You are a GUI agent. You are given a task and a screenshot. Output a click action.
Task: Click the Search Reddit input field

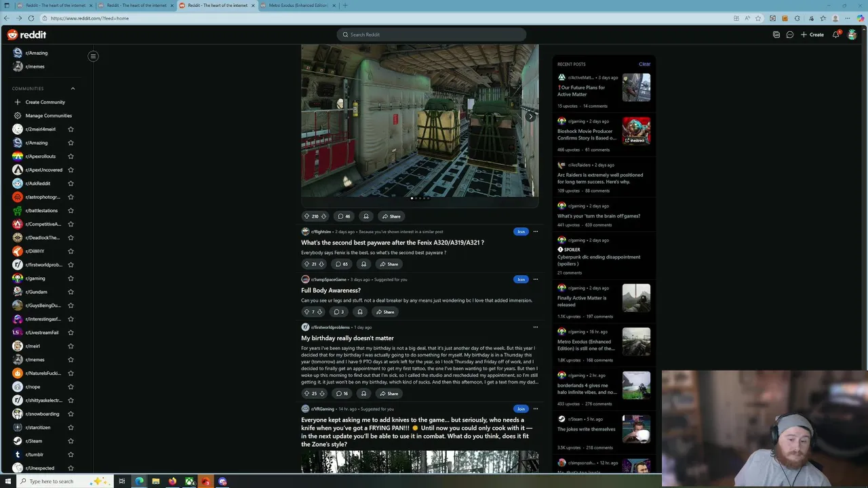coord(431,35)
